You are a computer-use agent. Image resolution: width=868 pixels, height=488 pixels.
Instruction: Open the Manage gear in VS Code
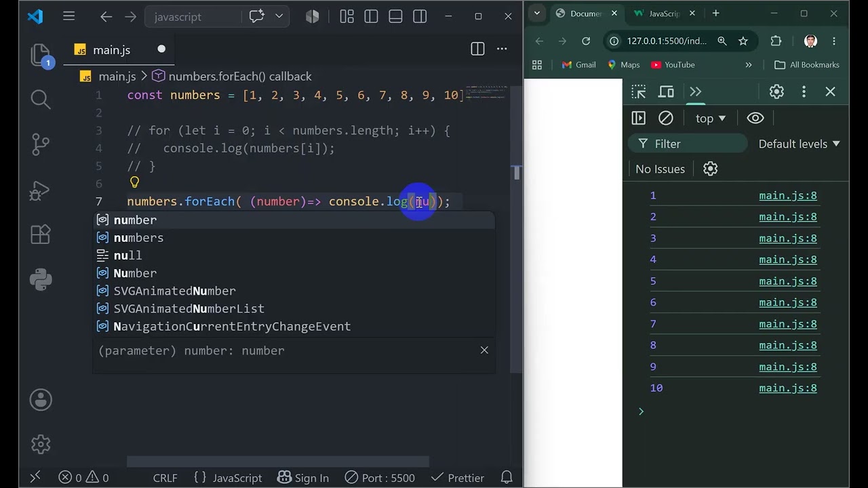[x=41, y=444]
